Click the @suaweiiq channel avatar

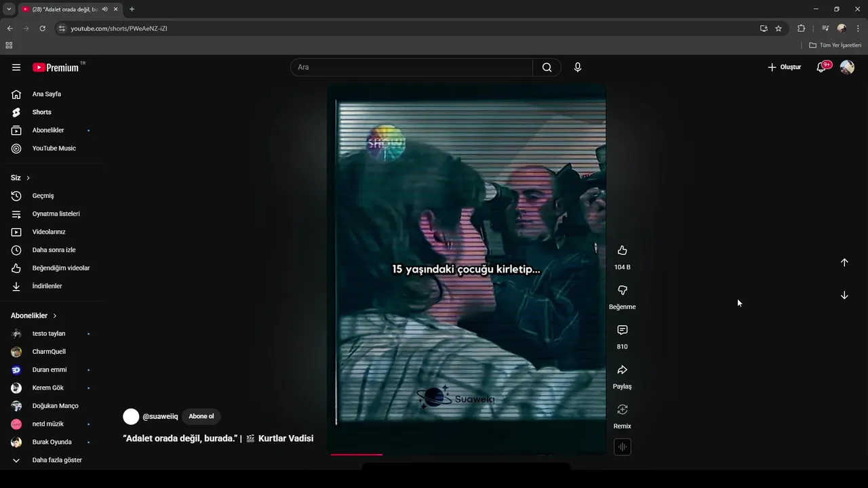tap(131, 416)
